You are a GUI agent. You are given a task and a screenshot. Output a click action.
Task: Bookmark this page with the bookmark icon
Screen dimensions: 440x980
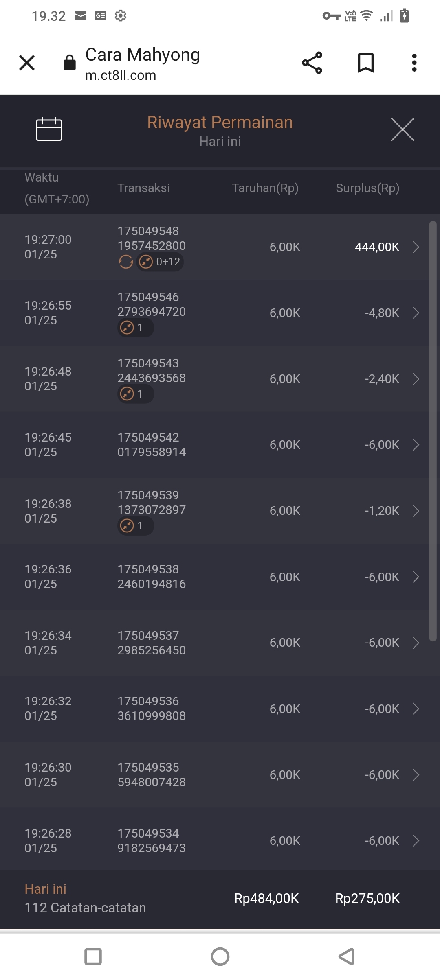[x=365, y=63]
